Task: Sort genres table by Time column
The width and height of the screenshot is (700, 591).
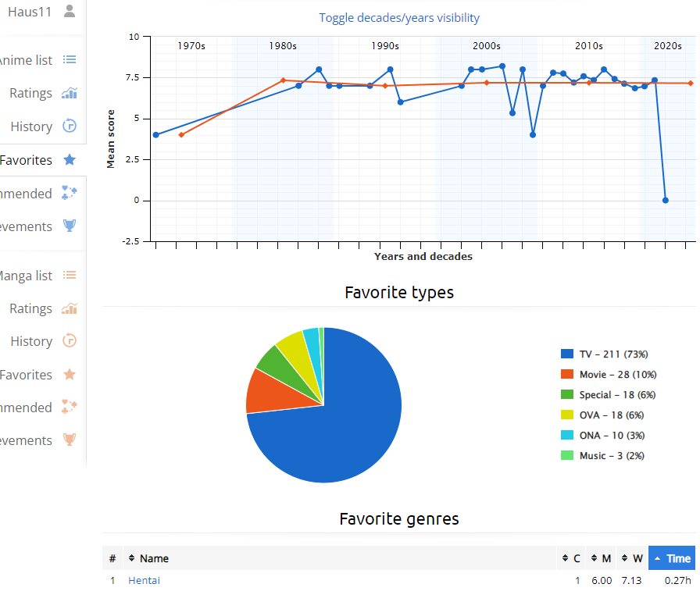Action: (x=672, y=558)
